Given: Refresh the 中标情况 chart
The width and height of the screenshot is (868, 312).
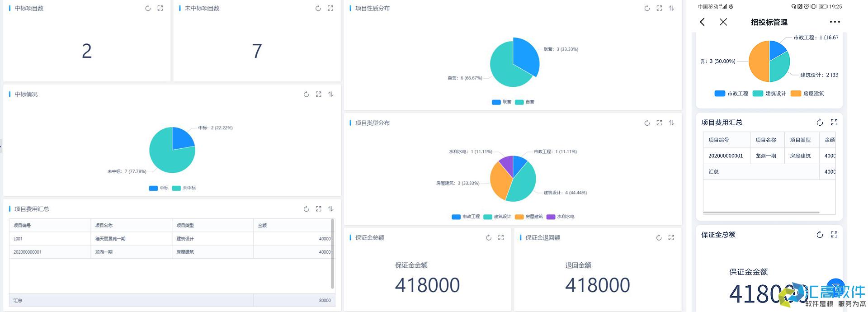Looking at the screenshot, I should click(307, 94).
